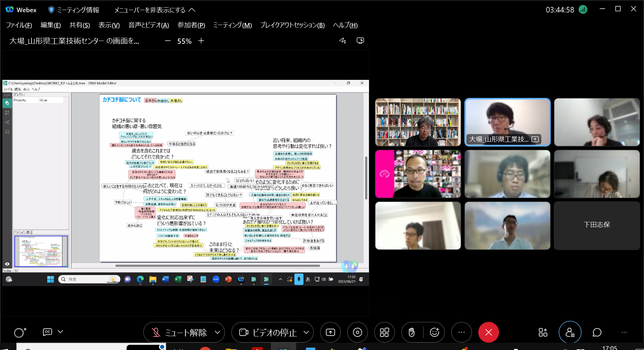644x350 pixels.
Task: Click ミーティング情報 button
Action: click(x=74, y=10)
